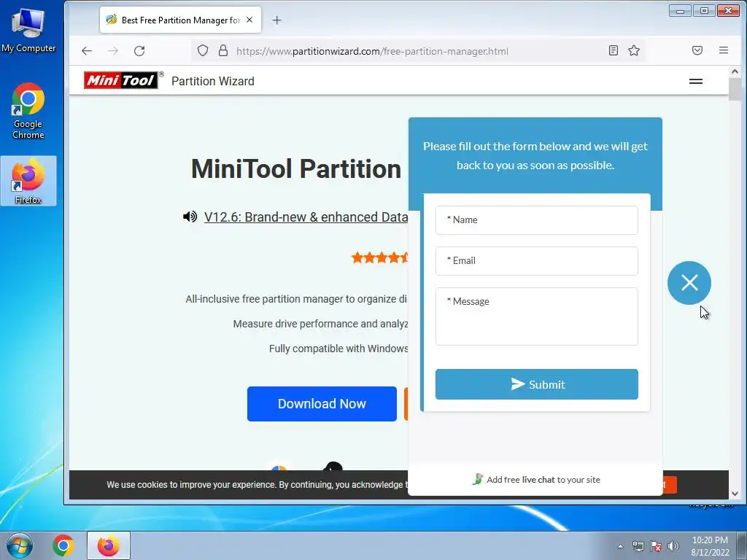Show hidden tray icons arrow
The image size is (747, 560).
point(620,546)
